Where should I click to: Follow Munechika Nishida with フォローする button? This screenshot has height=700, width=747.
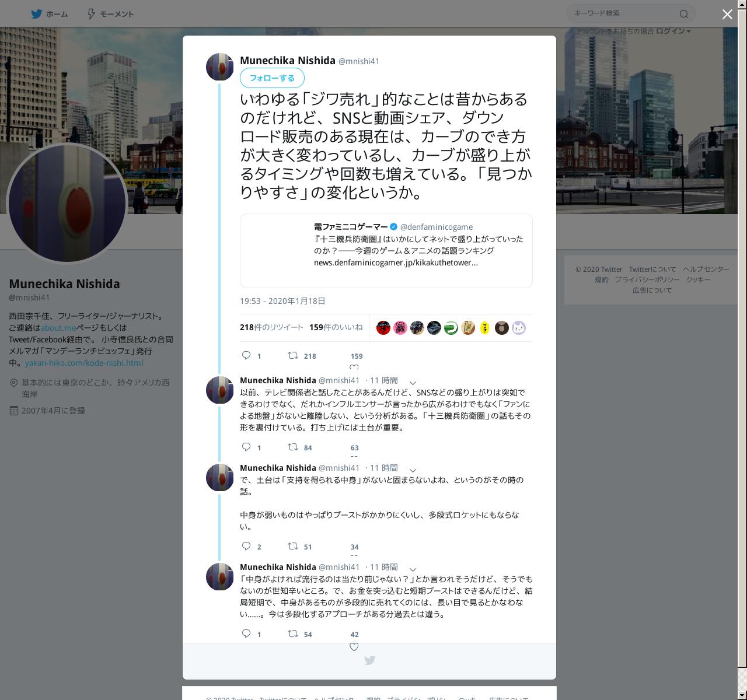click(x=272, y=78)
